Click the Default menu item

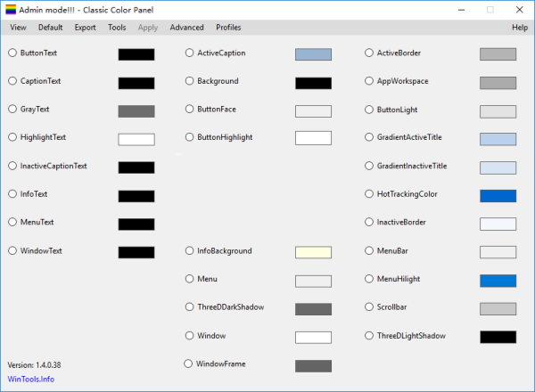point(50,28)
